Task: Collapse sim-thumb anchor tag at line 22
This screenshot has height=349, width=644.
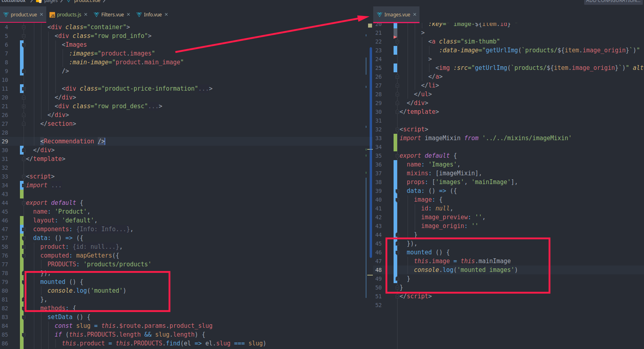Action: (x=397, y=42)
